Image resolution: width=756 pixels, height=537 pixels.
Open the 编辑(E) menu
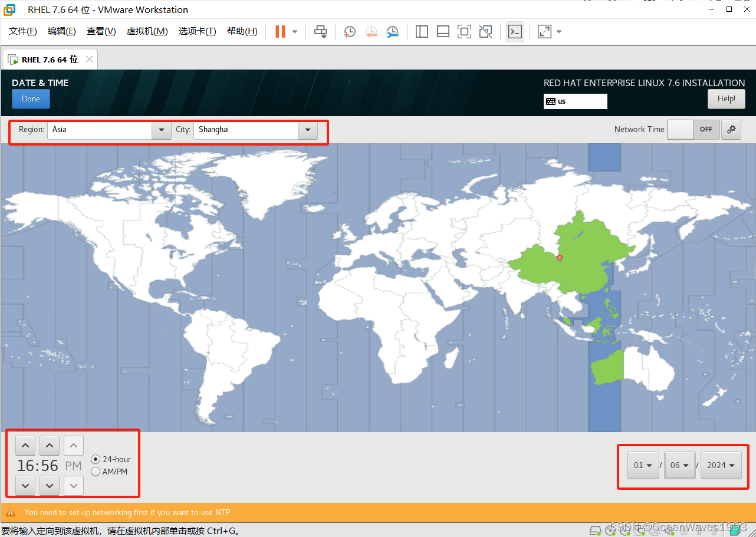[62, 32]
